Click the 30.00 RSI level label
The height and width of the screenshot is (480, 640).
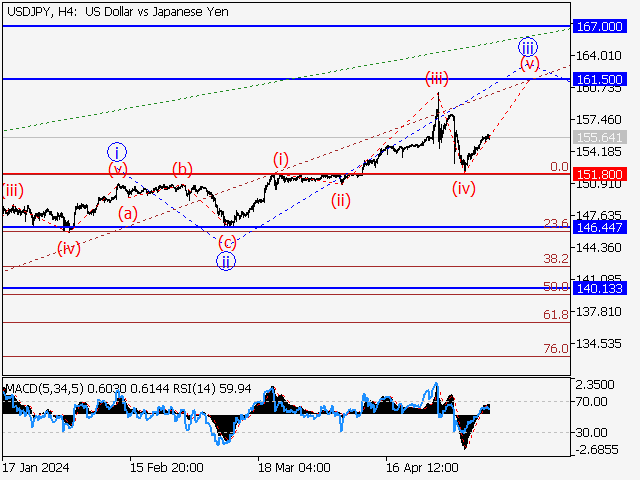click(x=591, y=432)
